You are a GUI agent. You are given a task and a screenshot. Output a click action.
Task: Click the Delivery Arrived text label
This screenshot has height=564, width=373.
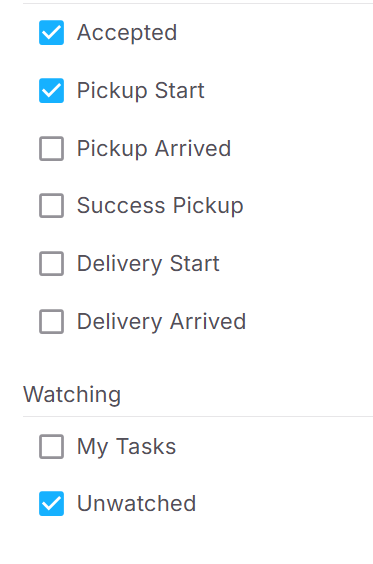coord(162,322)
